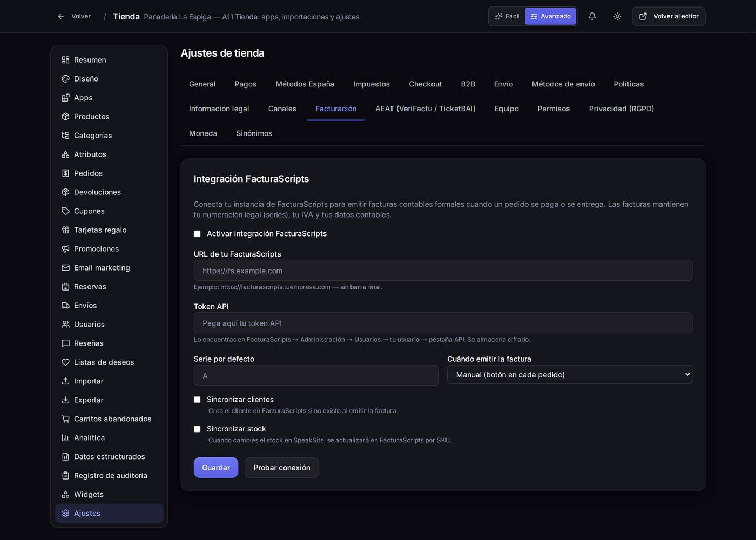Click the Exportar download icon
This screenshot has width=756, height=540.
[x=65, y=400]
